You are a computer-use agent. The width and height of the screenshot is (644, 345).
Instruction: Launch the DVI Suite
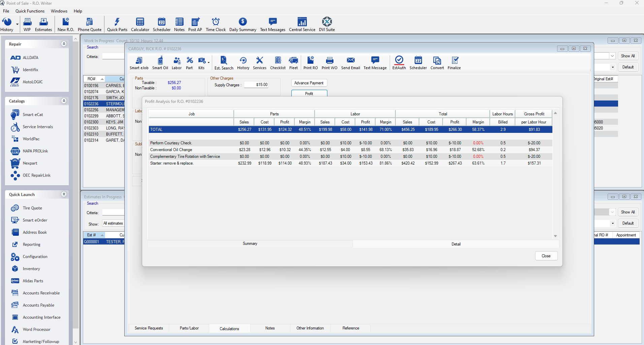pos(326,24)
